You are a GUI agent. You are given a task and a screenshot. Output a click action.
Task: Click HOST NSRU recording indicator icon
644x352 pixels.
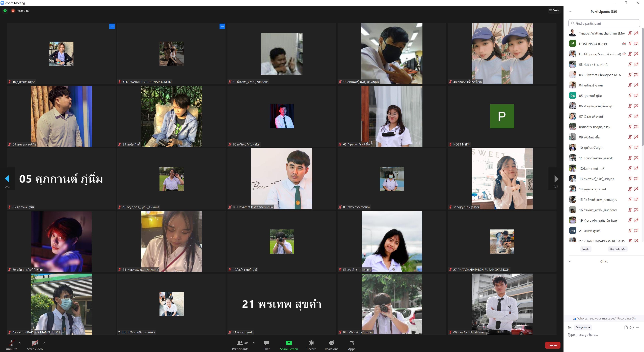[624, 43]
